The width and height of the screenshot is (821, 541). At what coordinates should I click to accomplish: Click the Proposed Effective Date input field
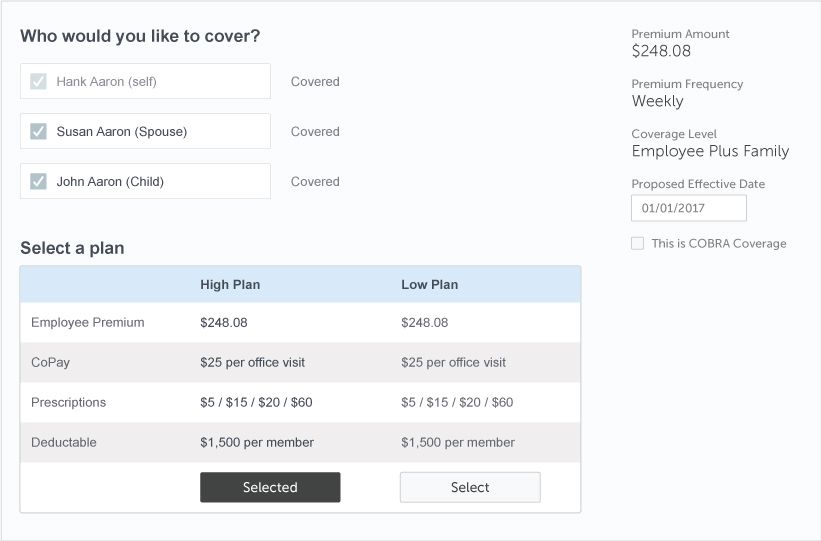tap(688, 208)
